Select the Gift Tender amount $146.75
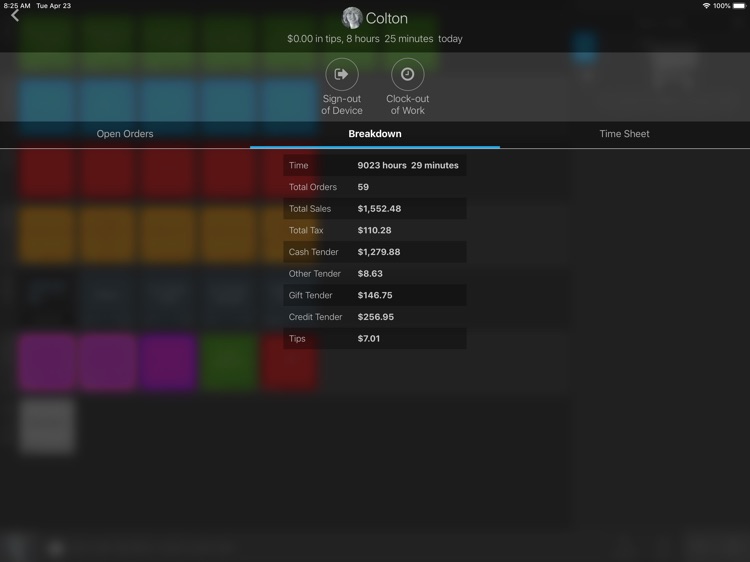The height and width of the screenshot is (562, 750). coord(375,295)
